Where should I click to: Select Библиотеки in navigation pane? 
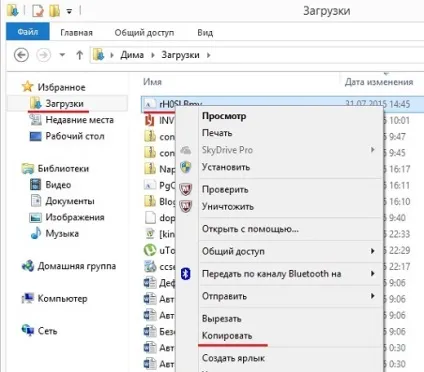coord(63,169)
